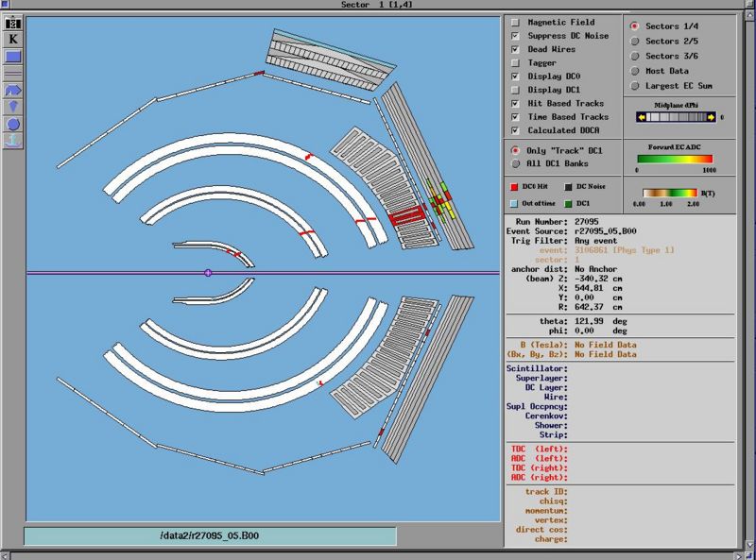
Task: Click the phi value 0.00 deg
Action: [601, 331]
